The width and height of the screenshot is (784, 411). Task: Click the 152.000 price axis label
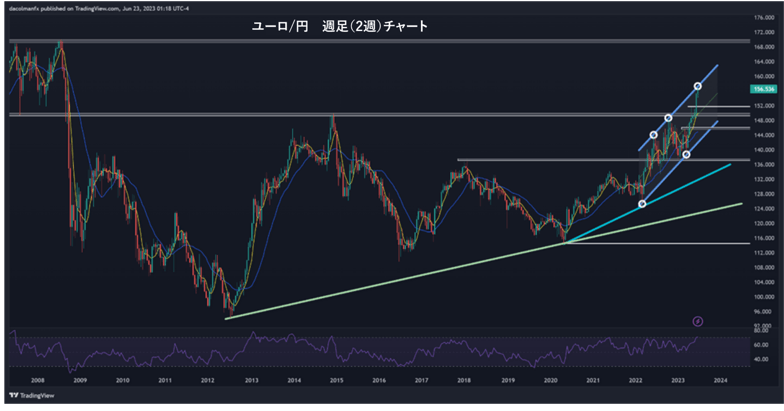pyautogui.click(x=764, y=106)
